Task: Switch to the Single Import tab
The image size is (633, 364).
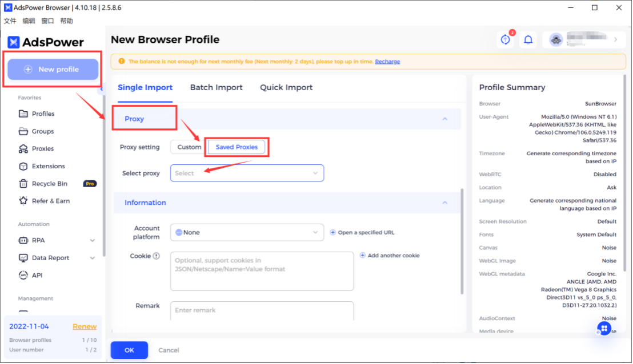Action: 145,87
